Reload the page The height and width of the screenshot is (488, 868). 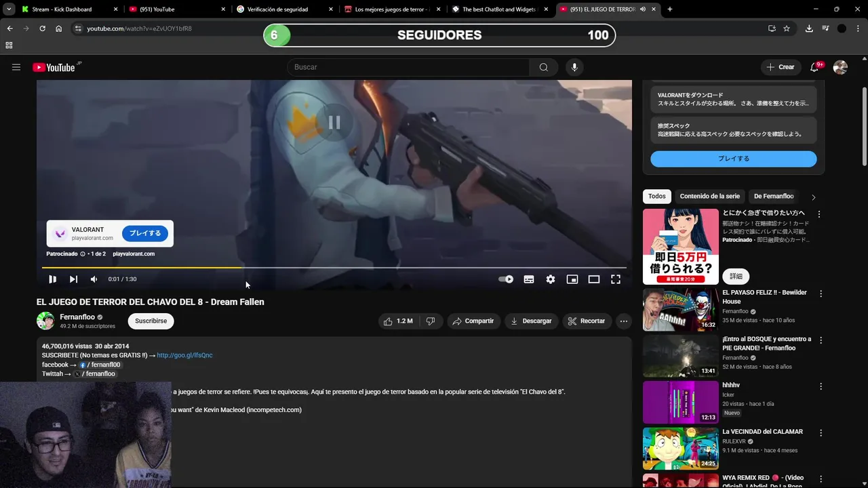click(x=42, y=28)
